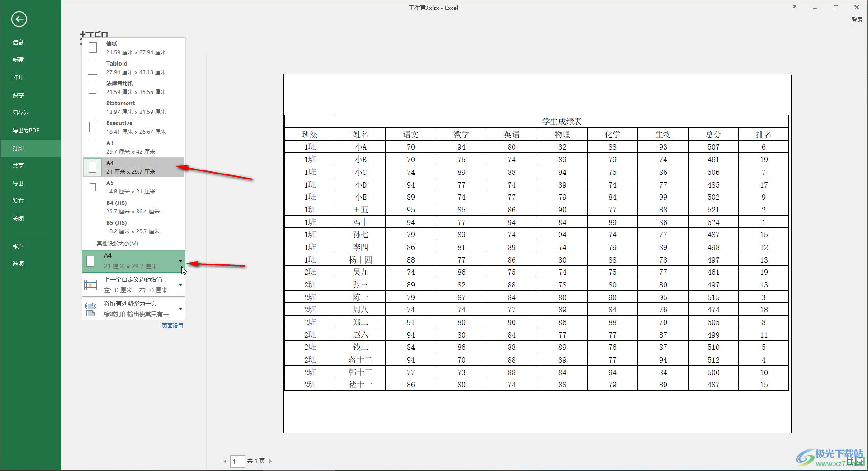Choose the 法律专用纸 (Legal) paper size
Image resolution: width=868 pixels, height=471 pixels.
click(x=133, y=88)
